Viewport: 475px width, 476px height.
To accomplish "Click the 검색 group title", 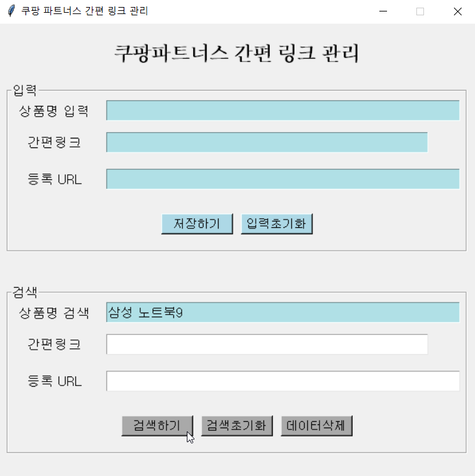I will (25, 292).
